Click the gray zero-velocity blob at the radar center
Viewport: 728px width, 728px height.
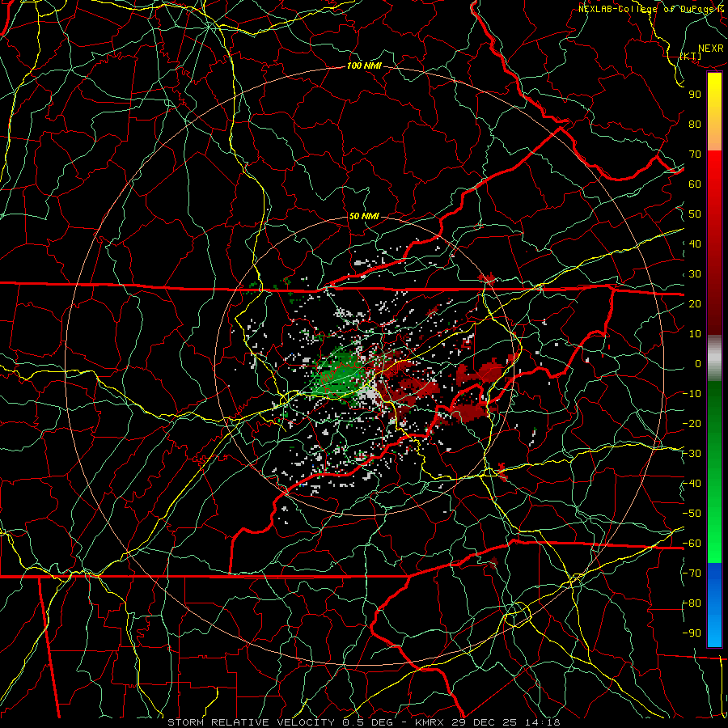point(370,393)
